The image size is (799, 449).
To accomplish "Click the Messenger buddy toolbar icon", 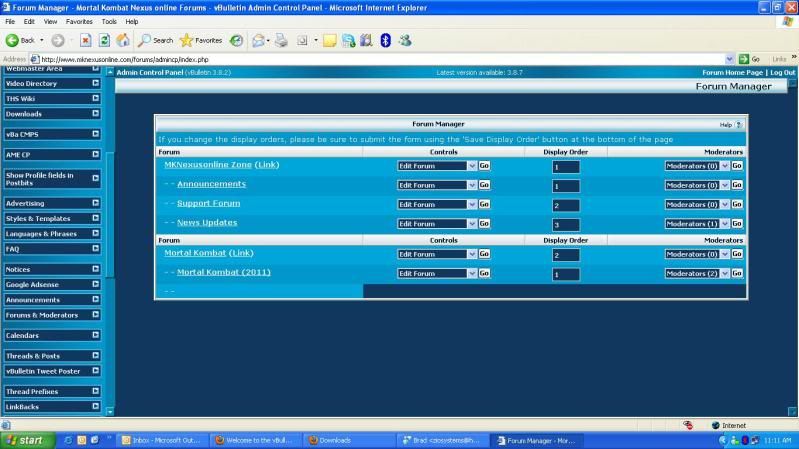I will (x=405, y=40).
